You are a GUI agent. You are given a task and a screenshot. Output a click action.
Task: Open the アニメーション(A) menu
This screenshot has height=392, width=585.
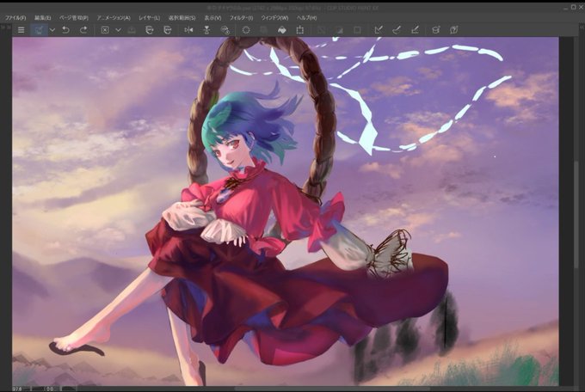(x=114, y=18)
